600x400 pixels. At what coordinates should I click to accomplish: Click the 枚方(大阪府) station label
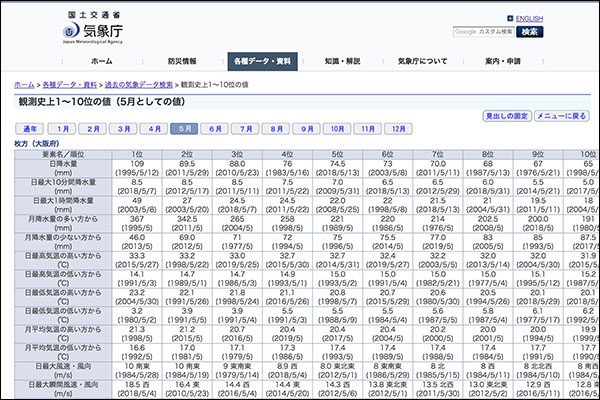pos(37,144)
